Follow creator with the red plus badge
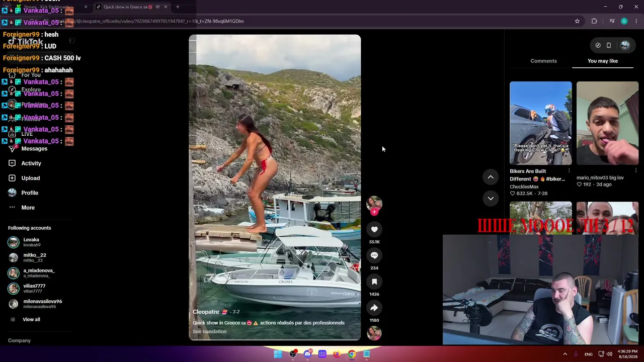Image resolution: width=644 pixels, height=362 pixels. 374,212
